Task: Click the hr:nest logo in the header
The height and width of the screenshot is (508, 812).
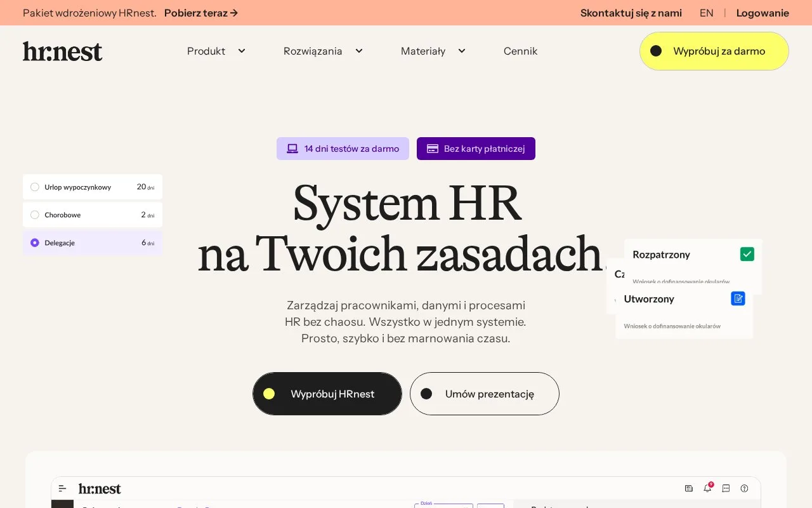Action: (x=62, y=51)
